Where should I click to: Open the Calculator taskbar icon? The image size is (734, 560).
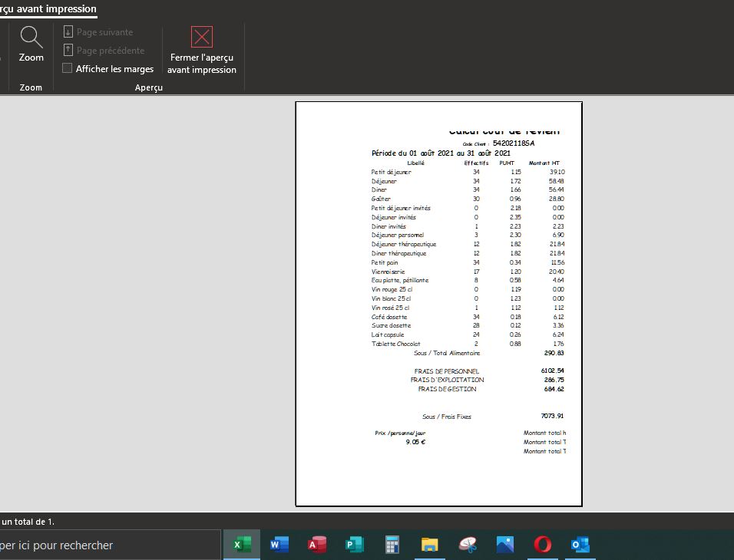click(x=392, y=545)
